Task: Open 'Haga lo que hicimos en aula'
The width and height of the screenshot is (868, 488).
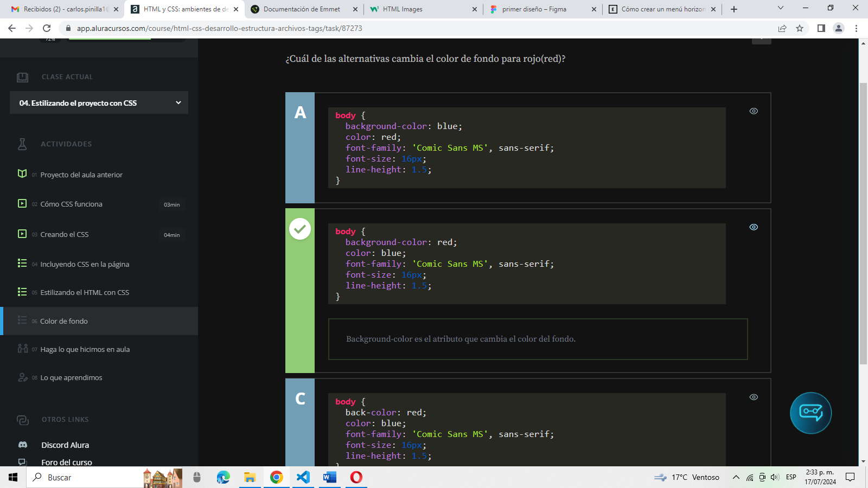Action: click(85, 350)
